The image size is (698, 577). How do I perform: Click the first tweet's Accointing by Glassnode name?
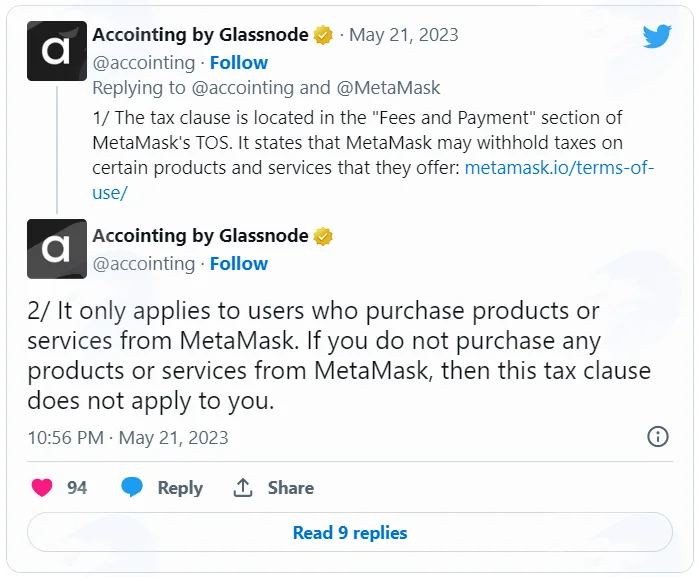click(x=200, y=35)
